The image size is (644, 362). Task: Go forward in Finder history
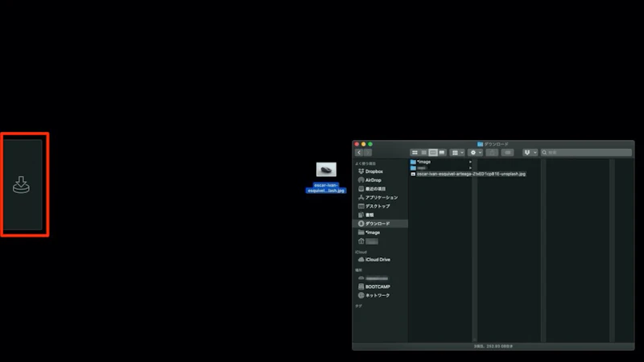tap(368, 153)
